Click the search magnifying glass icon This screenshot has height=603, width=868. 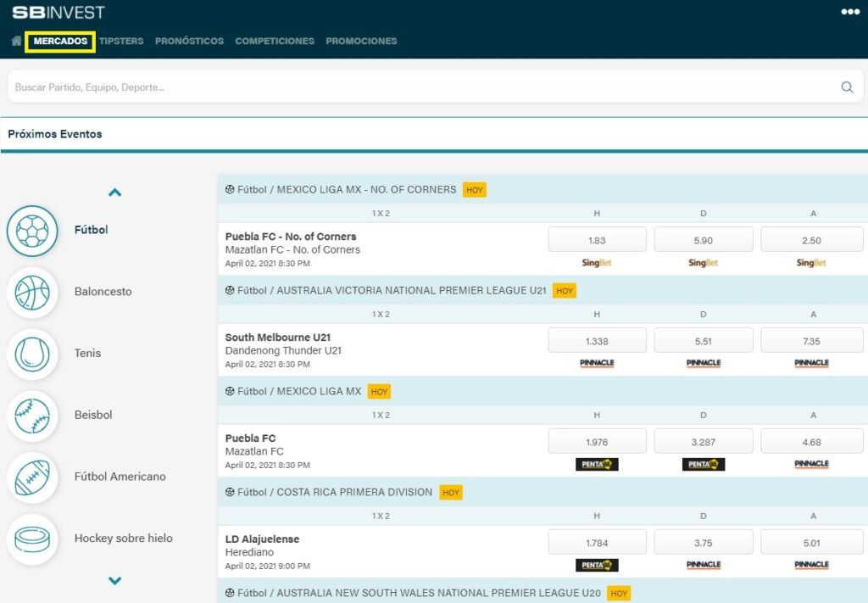(847, 86)
